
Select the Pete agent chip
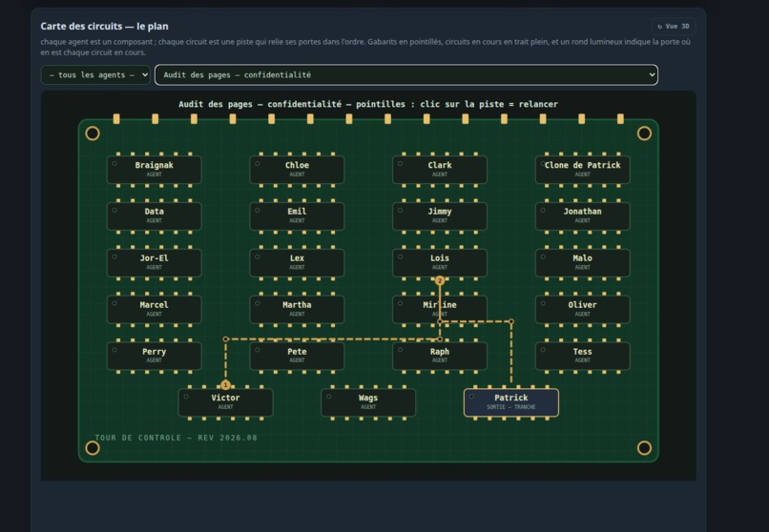(x=297, y=356)
